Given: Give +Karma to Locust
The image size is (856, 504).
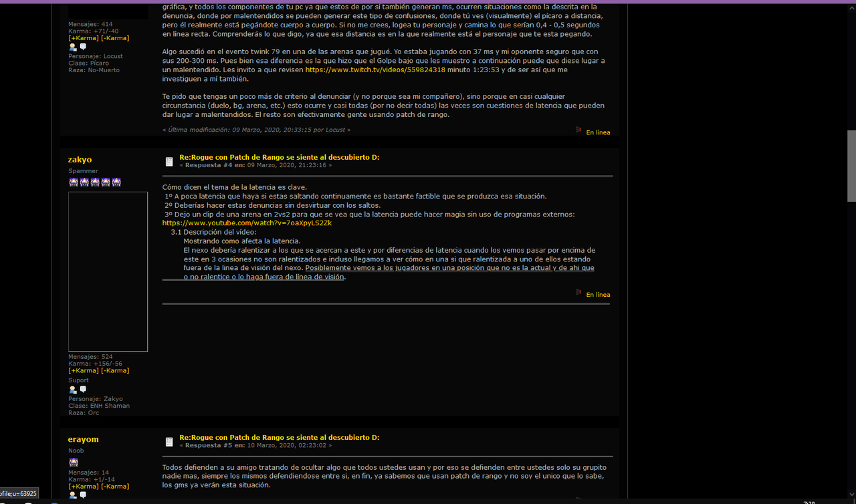Looking at the screenshot, I should click(x=83, y=38).
